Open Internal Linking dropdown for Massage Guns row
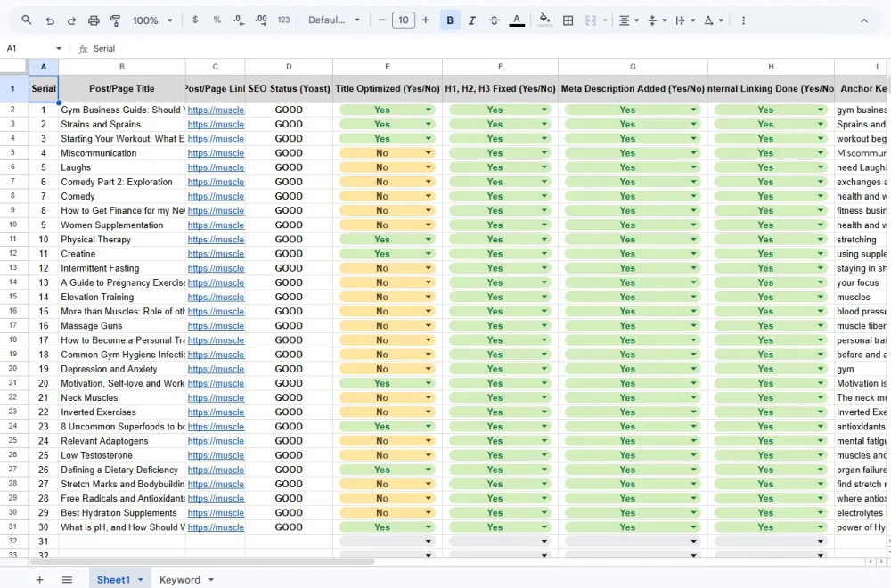The height and width of the screenshot is (588, 891). [820, 325]
